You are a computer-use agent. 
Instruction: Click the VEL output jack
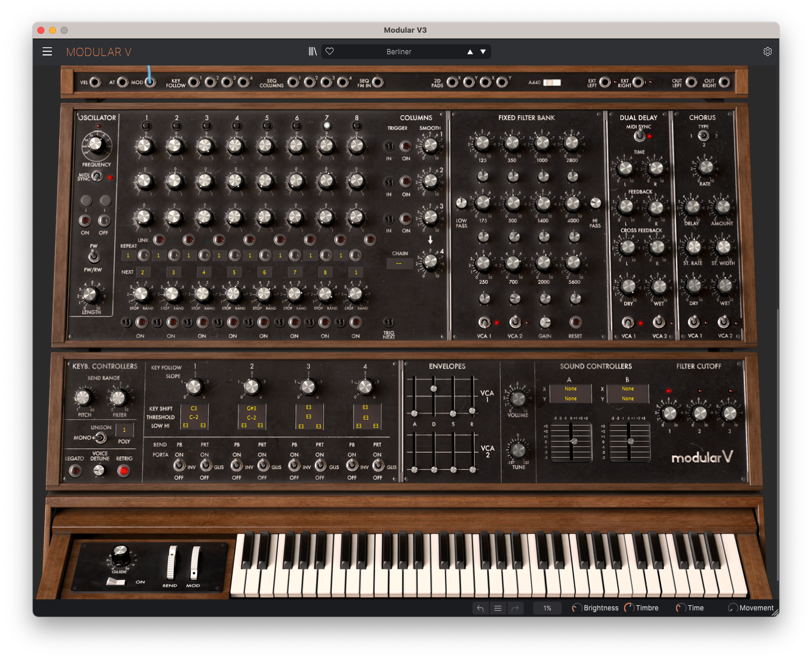click(x=95, y=82)
